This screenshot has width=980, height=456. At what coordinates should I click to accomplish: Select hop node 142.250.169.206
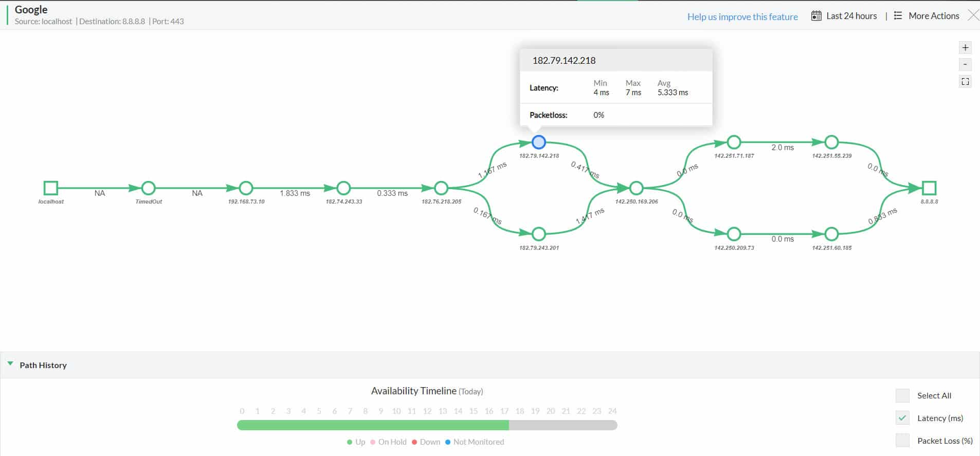[636, 188]
